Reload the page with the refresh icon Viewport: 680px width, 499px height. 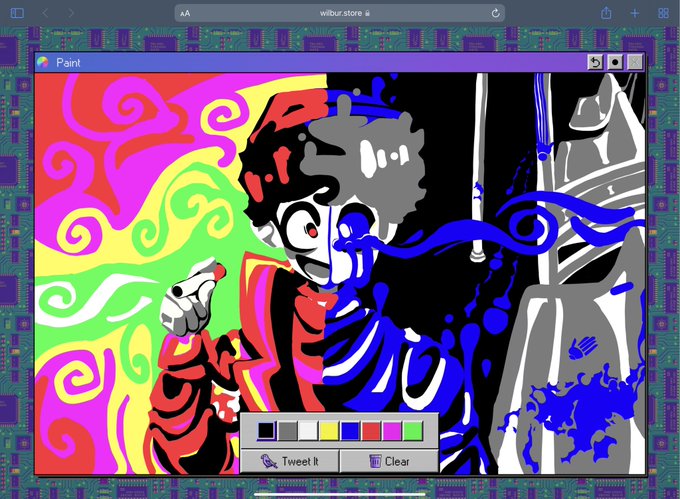click(495, 13)
